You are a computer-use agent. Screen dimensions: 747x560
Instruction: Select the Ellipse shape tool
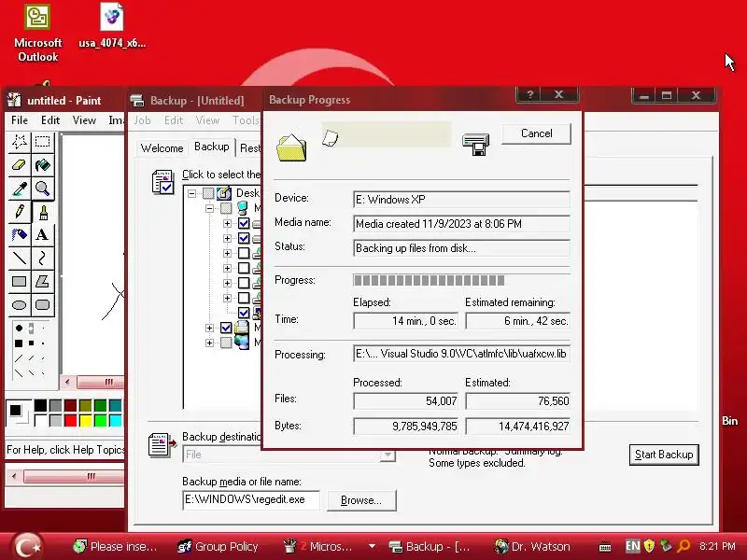20,305
